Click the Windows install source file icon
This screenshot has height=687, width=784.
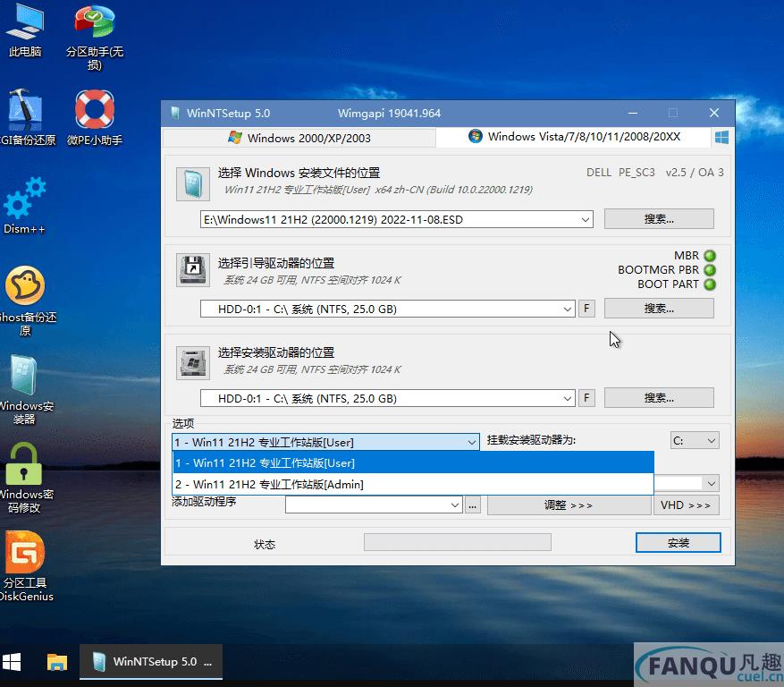point(193,184)
